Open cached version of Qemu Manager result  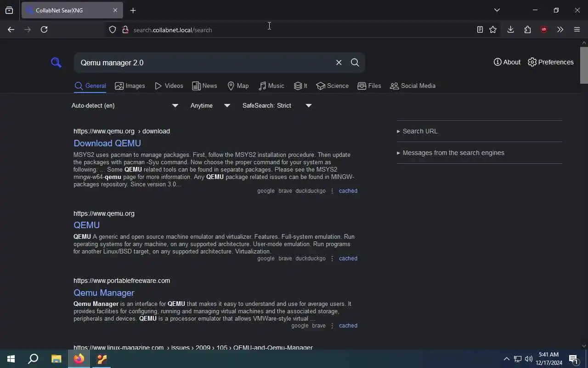coord(348,325)
